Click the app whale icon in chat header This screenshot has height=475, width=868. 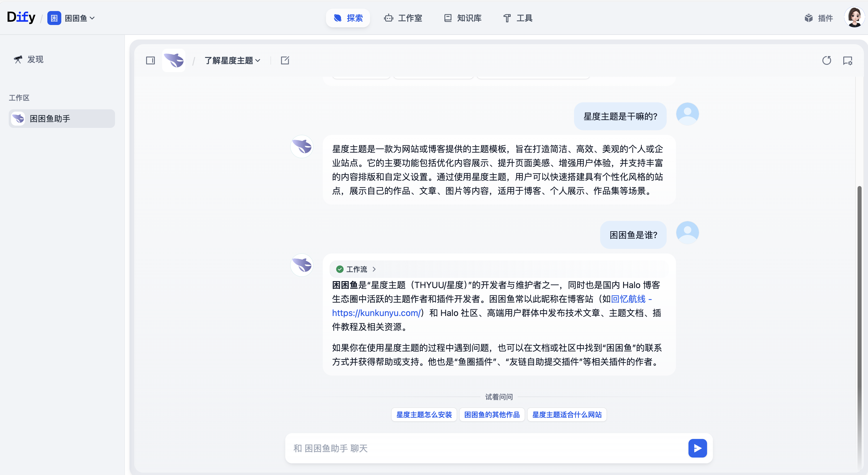(173, 60)
